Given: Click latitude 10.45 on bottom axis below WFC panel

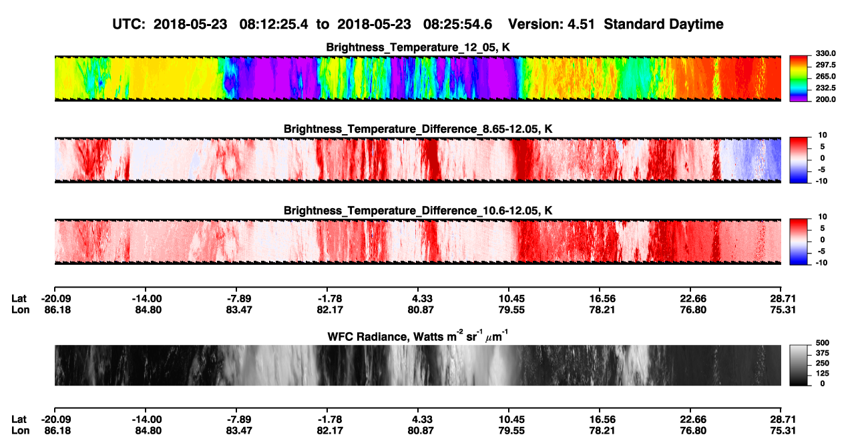Looking at the screenshot, I should [509, 419].
